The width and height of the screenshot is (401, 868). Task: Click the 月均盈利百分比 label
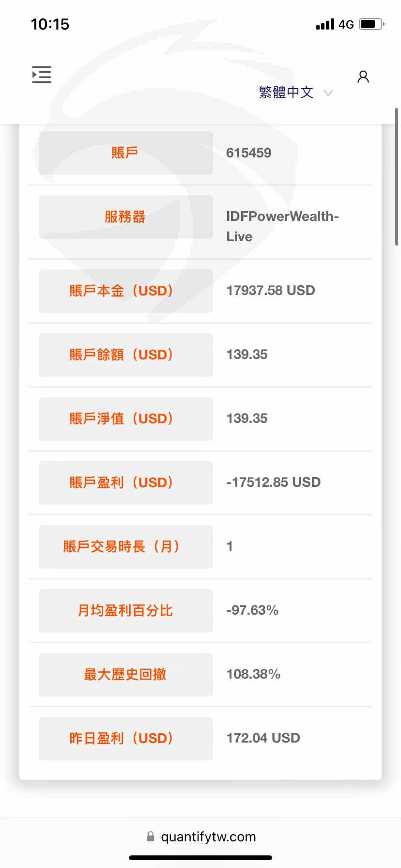(x=125, y=610)
